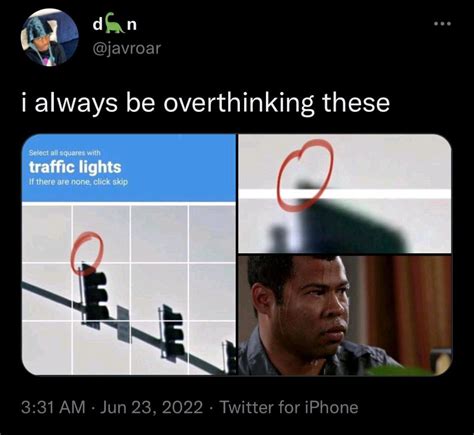
Task: Click the profile avatar picture
Action: [x=49, y=37]
